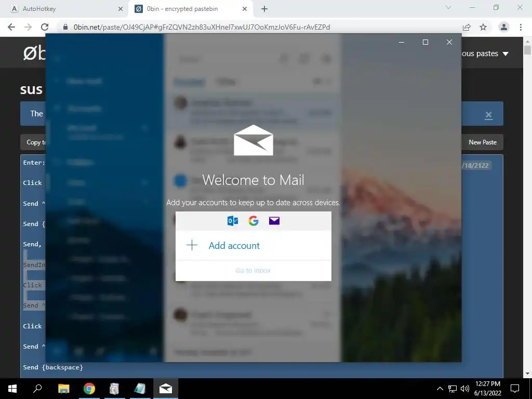Click the 'Enter:' line in paste

coord(34,163)
